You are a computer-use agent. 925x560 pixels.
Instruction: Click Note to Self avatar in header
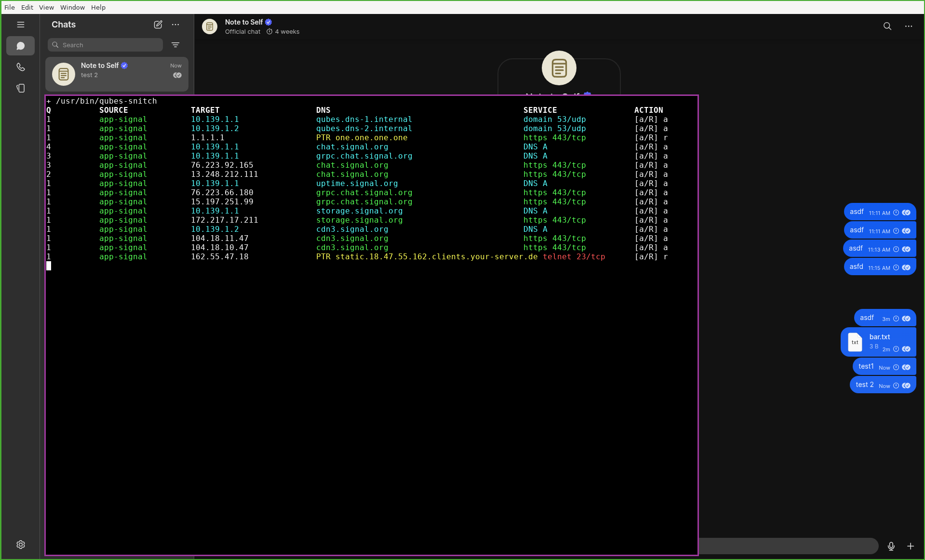pyautogui.click(x=210, y=27)
